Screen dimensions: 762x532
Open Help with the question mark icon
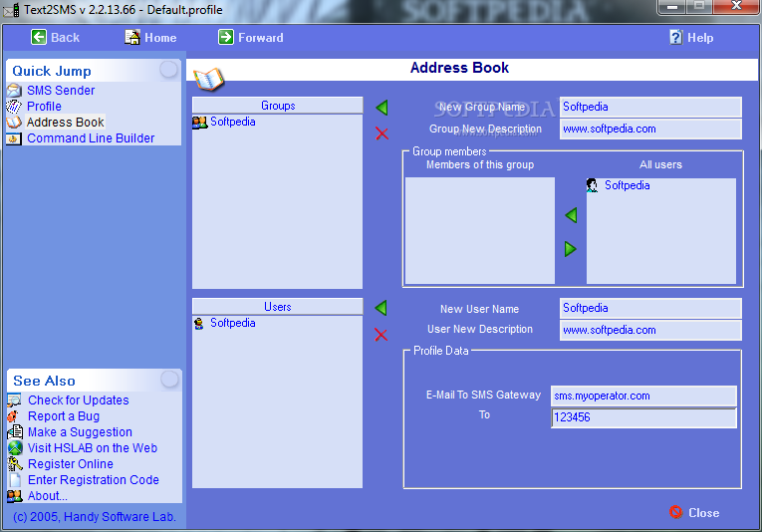[x=676, y=37]
